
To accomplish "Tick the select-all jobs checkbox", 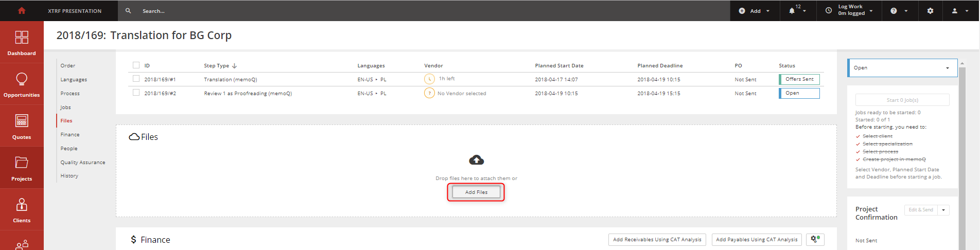I will click(x=136, y=65).
